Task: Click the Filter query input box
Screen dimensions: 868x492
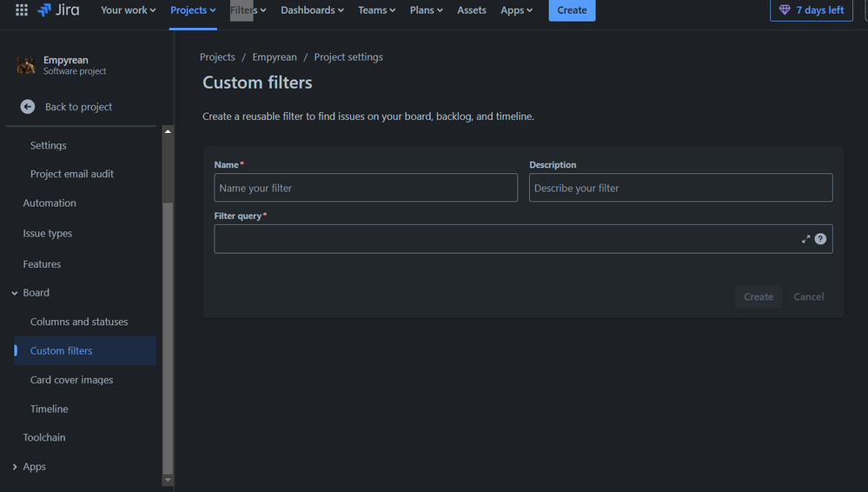Action: click(523, 239)
